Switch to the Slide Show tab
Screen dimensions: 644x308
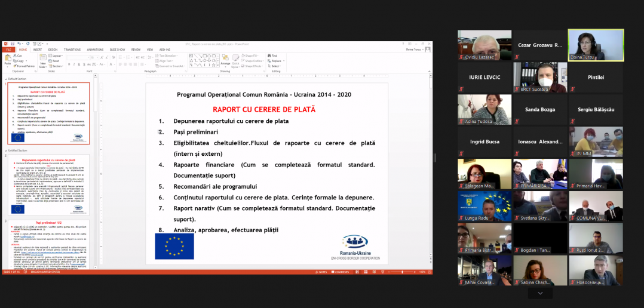click(x=116, y=50)
